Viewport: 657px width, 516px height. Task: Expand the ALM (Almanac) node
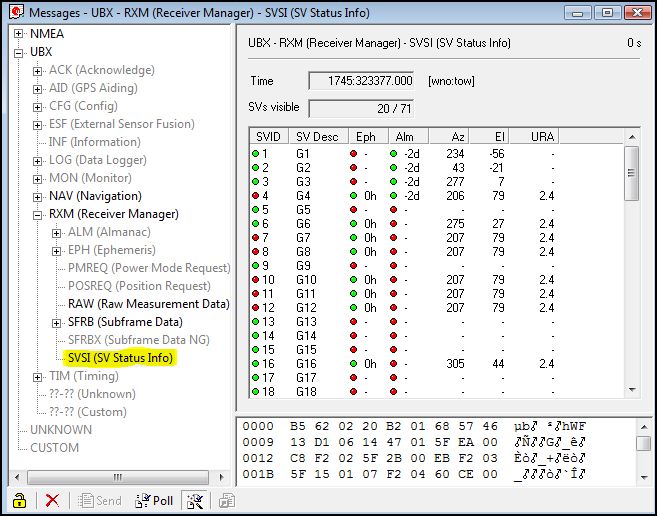(x=57, y=232)
